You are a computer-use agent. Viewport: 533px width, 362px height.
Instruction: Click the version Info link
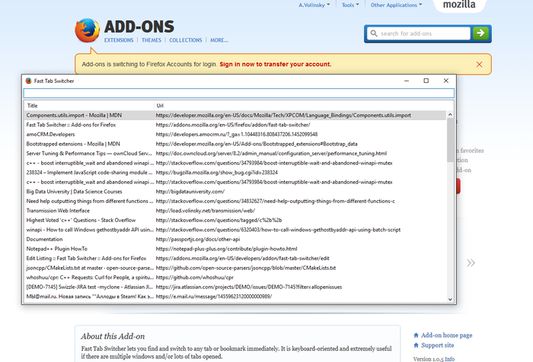[450, 359]
